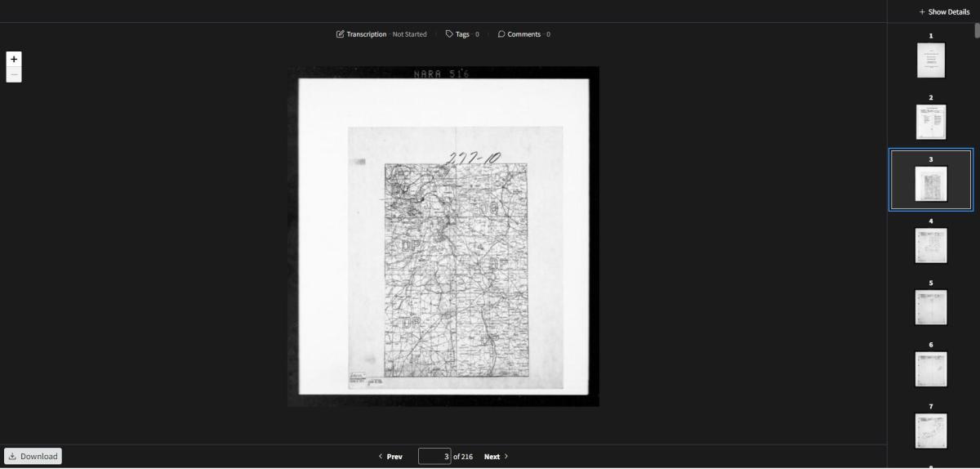Click the map document image
Image resolution: width=980 pixels, height=469 pixels.
click(443, 237)
